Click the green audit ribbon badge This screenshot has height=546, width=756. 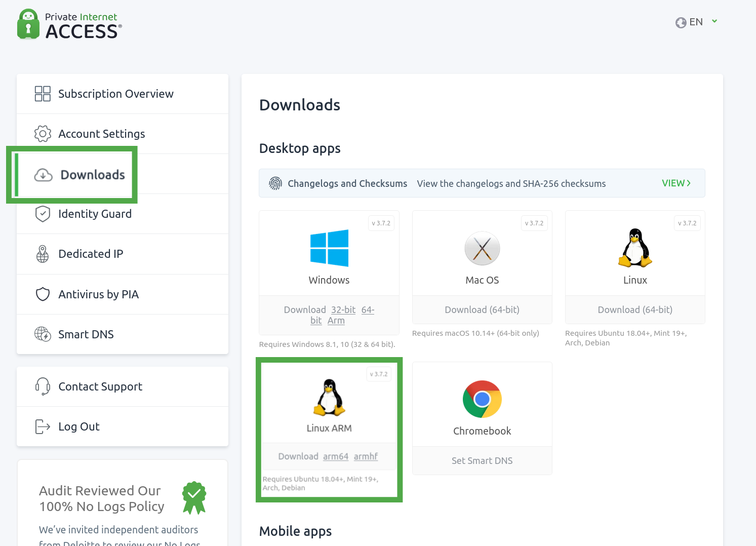pos(194,498)
